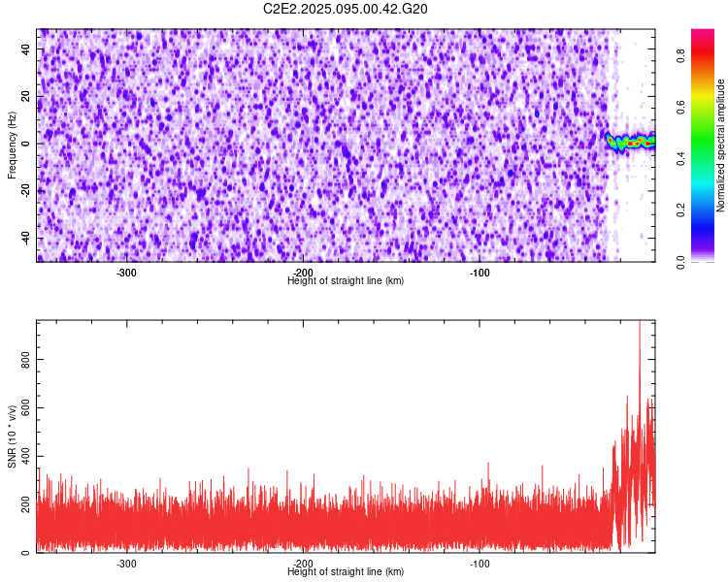Click the SNR plot's 'Height of straight line (km)' label
728x582 pixels.
[x=346, y=571]
